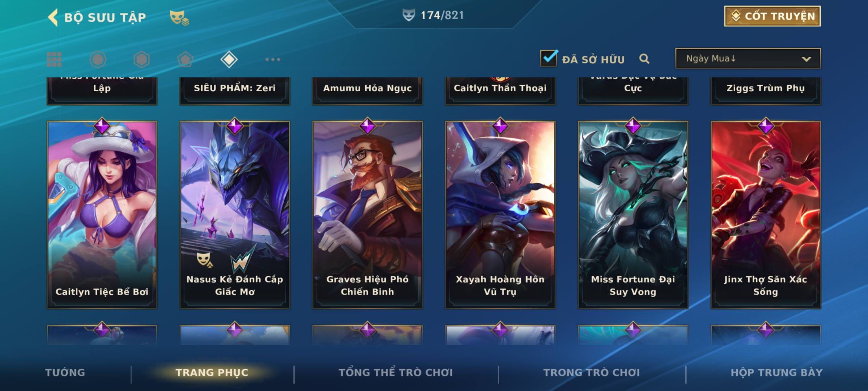868x391 pixels.
Task: Select the diamond rarity filter icon
Action: 229,59
